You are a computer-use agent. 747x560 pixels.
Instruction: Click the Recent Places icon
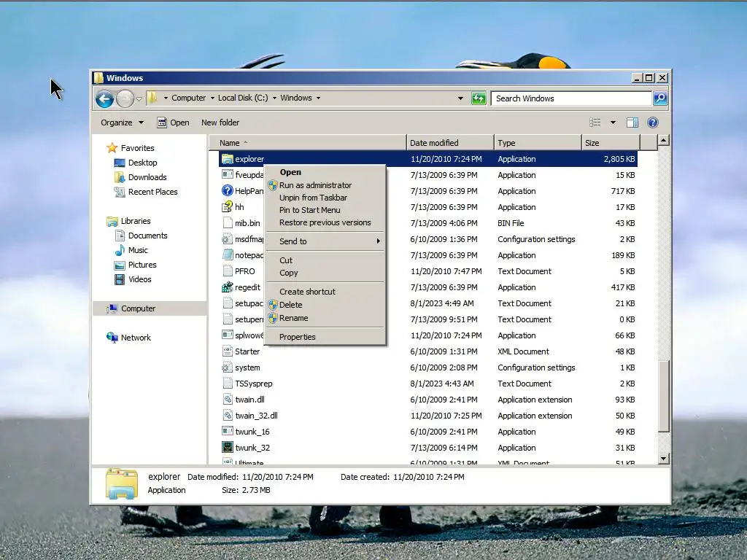[120, 192]
